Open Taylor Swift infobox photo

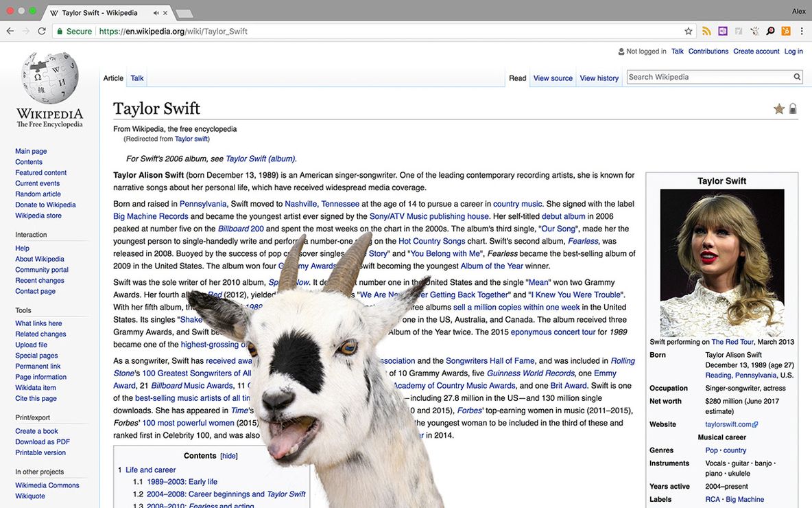[721, 263]
